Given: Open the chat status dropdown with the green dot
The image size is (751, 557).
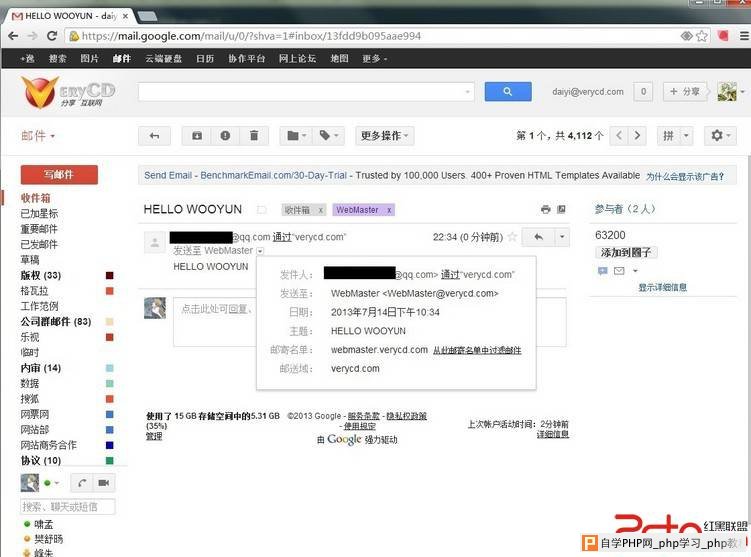Looking at the screenshot, I should [52, 483].
